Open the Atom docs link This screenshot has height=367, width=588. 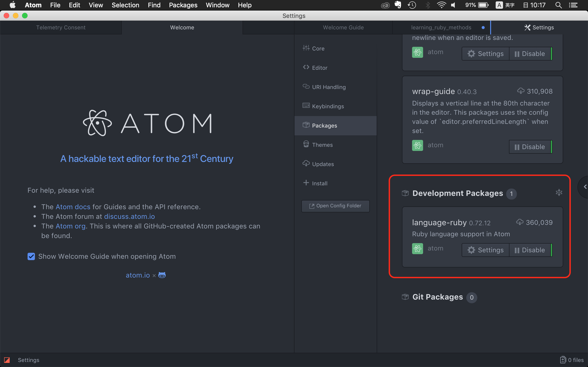tap(73, 207)
